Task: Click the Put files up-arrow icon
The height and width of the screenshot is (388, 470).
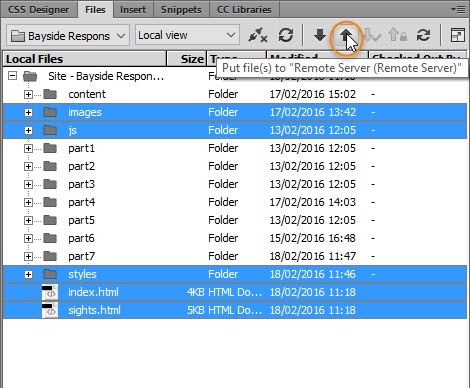Action: pos(346,35)
